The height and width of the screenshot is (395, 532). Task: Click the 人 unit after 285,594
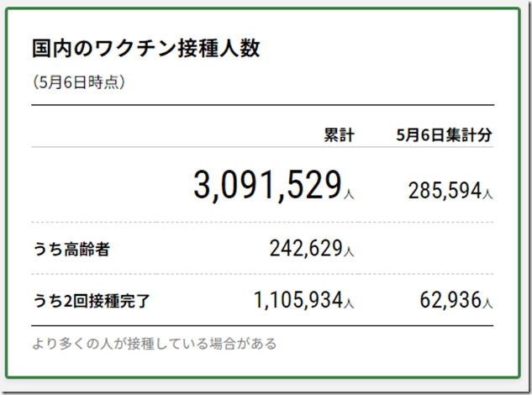coord(488,195)
